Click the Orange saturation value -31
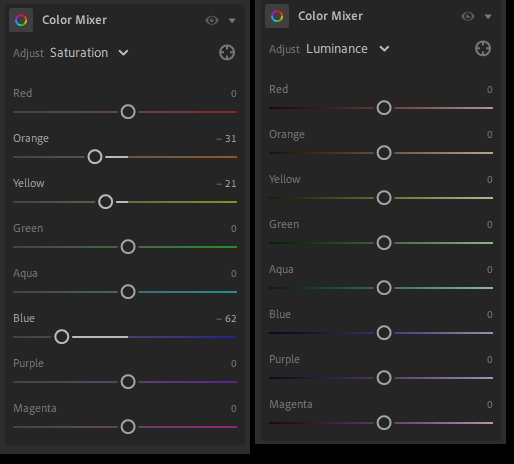514x464 pixels. pyautogui.click(x=226, y=139)
